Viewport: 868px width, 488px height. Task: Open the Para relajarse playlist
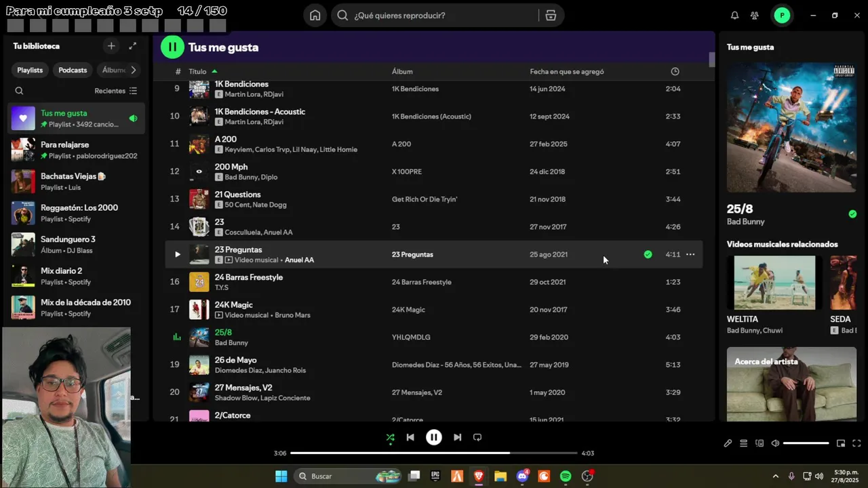76,150
